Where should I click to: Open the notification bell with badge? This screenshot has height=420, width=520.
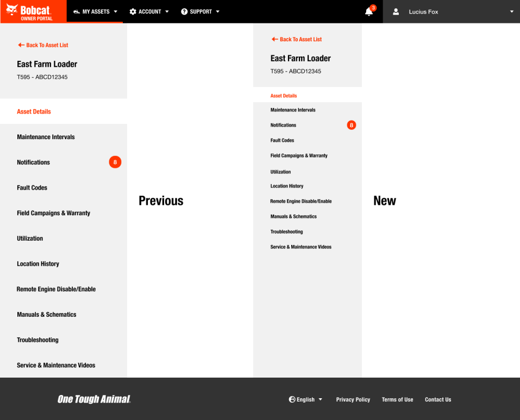(x=369, y=11)
